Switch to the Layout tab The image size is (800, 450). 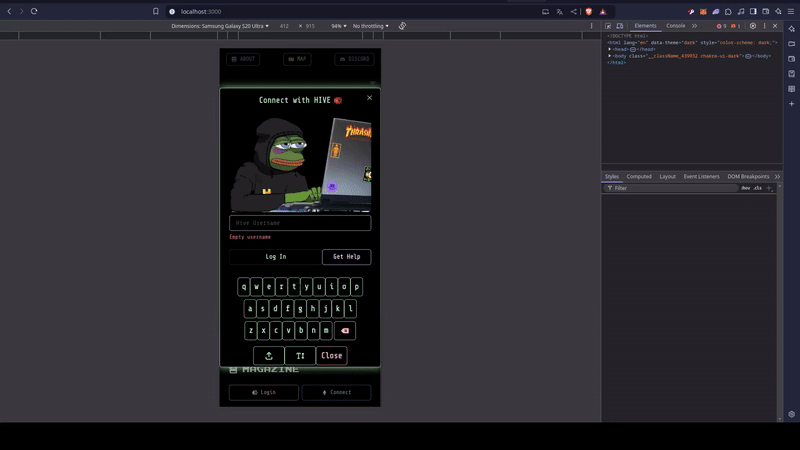click(x=667, y=177)
